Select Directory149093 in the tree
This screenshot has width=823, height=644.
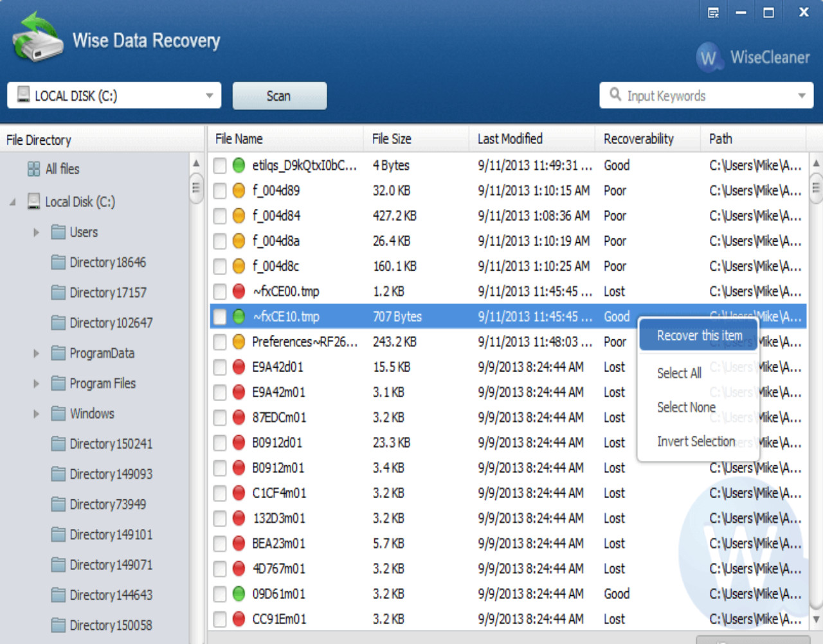coord(111,474)
